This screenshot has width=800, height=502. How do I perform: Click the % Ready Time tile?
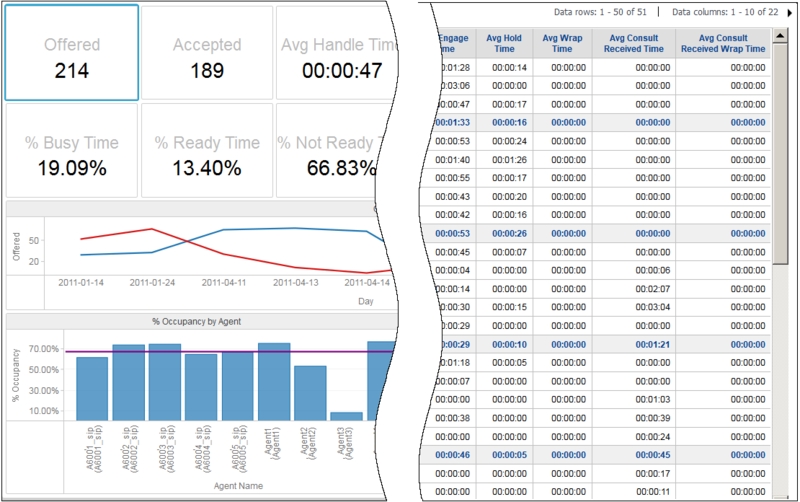207,151
